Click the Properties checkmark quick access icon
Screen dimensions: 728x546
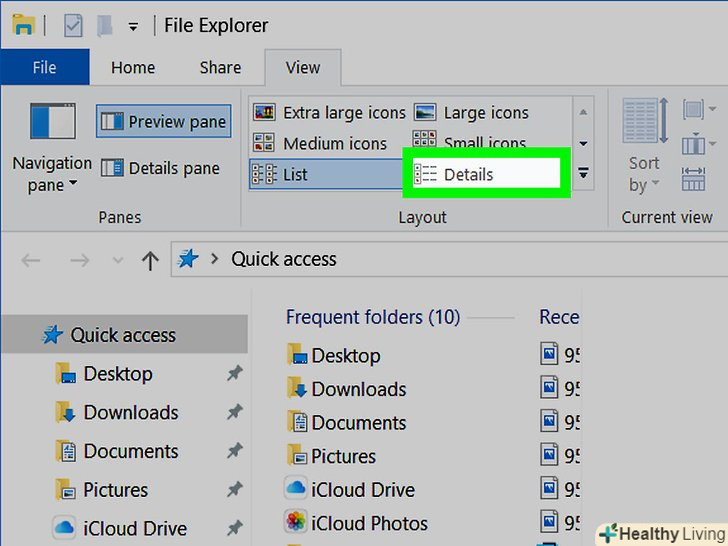click(73, 26)
